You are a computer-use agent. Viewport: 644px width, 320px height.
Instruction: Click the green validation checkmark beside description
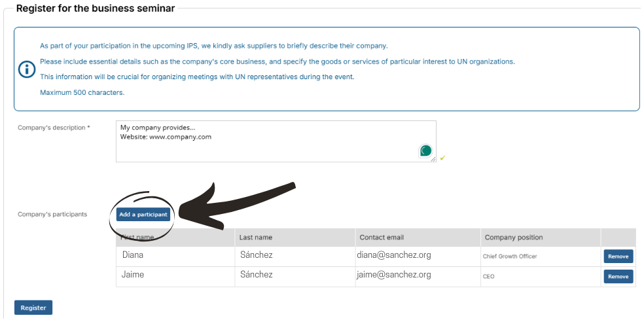(x=442, y=158)
